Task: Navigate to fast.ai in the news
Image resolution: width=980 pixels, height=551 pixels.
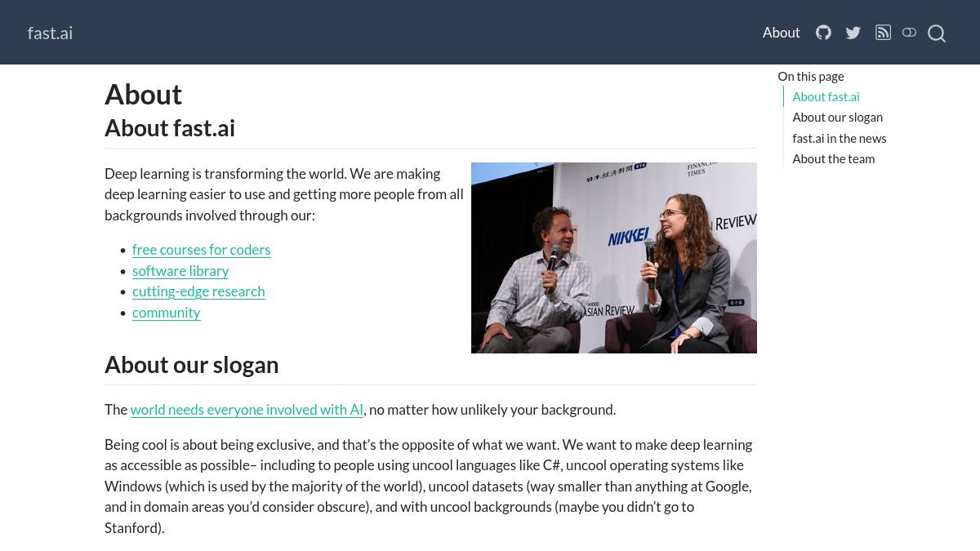Action: tap(839, 138)
